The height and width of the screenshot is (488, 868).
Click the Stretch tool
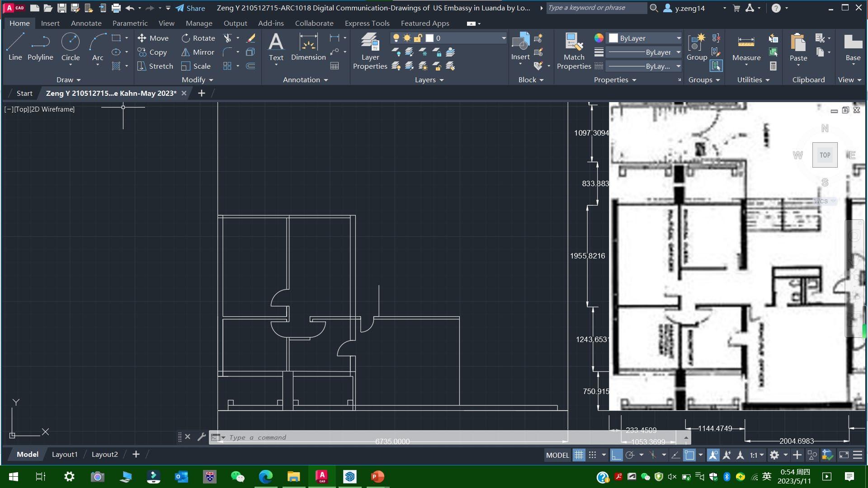click(x=155, y=66)
